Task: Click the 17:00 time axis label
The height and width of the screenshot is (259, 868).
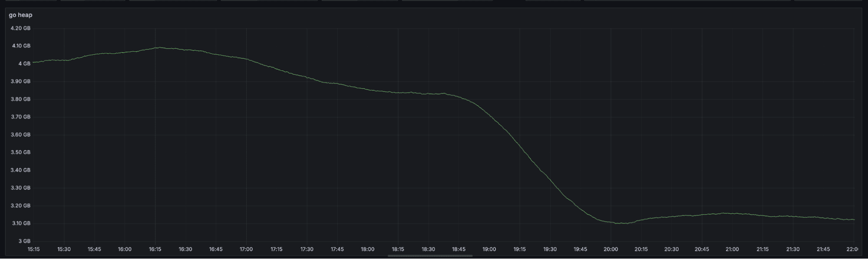Action: pyautogui.click(x=246, y=249)
